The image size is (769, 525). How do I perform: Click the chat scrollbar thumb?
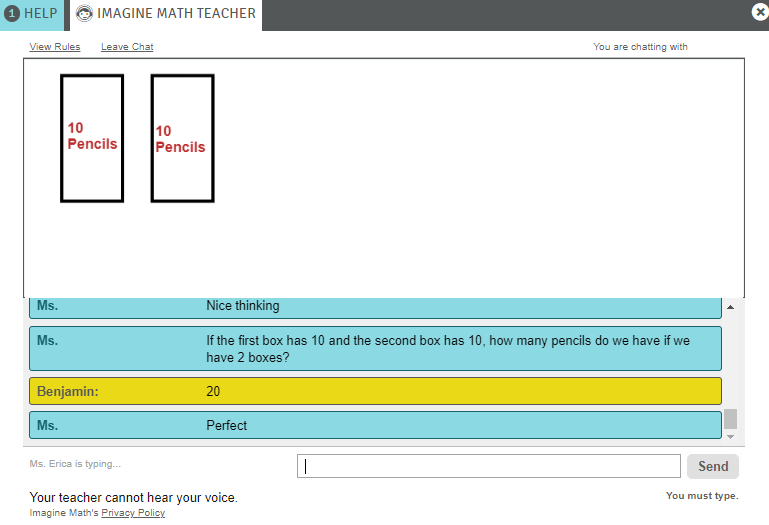tap(730, 419)
